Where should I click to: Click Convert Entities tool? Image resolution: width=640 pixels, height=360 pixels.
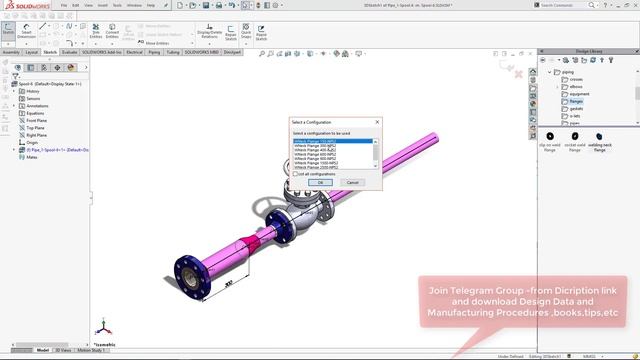tap(112, 31)
